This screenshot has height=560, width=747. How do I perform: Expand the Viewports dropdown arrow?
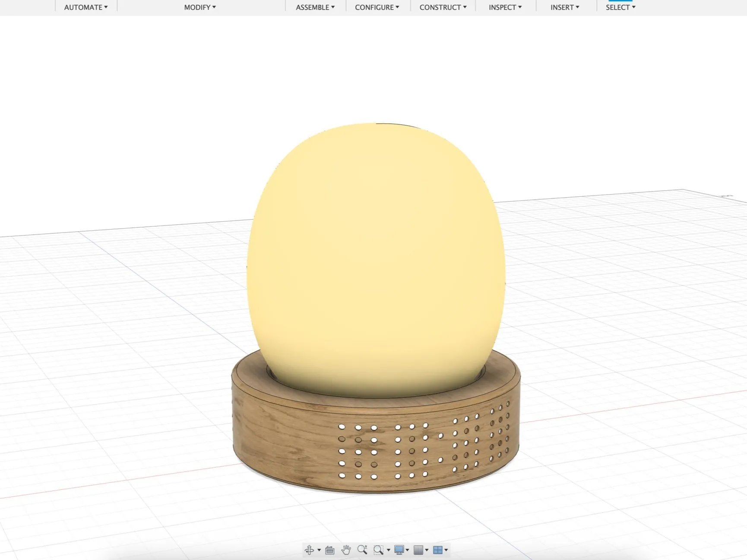click(446, 550)
